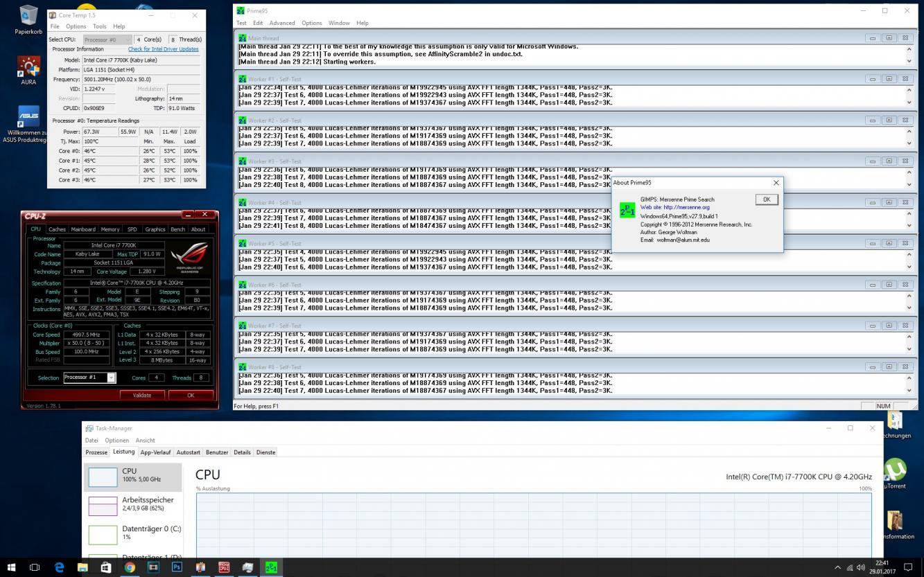Open the Options menu in Core Temp
The image size is (924, 577).
[x=76, y=26]
